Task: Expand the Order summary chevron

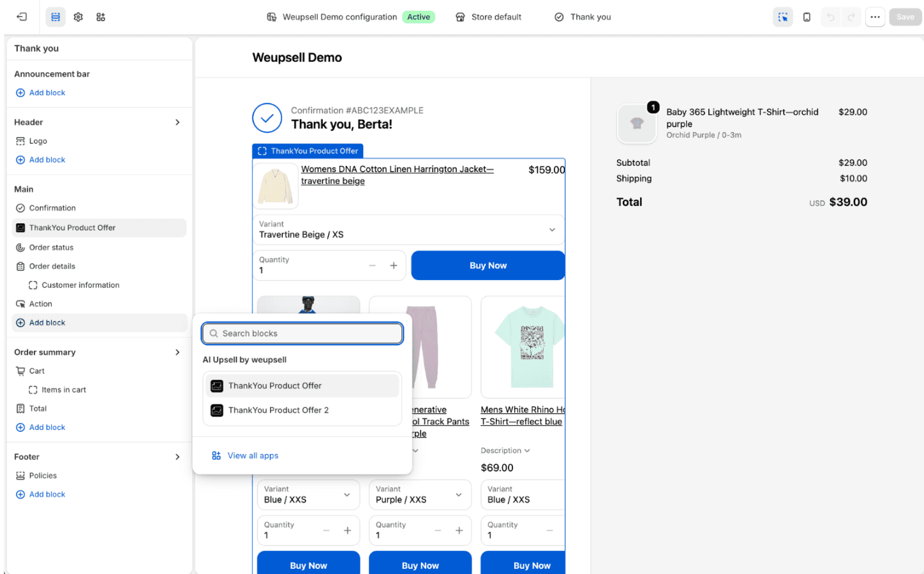Action: (x=177, y=352)
